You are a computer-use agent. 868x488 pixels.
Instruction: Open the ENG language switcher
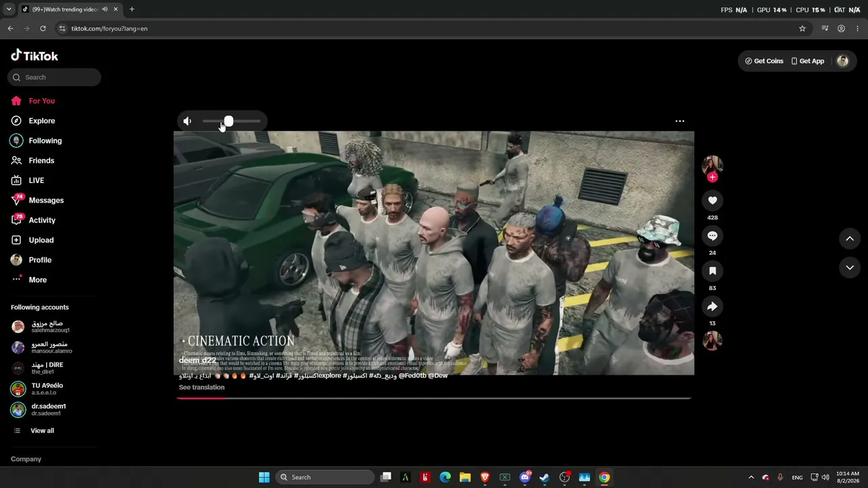pos(797,477)
